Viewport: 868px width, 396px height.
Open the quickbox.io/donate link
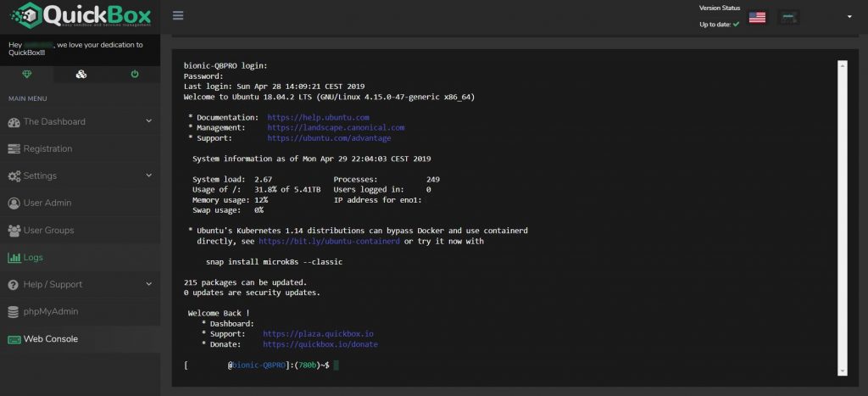pos(320,344)
